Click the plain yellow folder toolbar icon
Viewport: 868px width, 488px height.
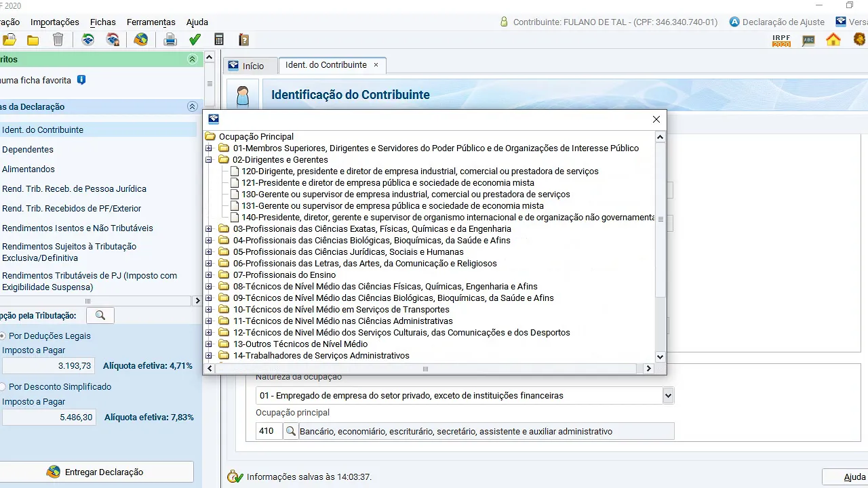point(33,40)
